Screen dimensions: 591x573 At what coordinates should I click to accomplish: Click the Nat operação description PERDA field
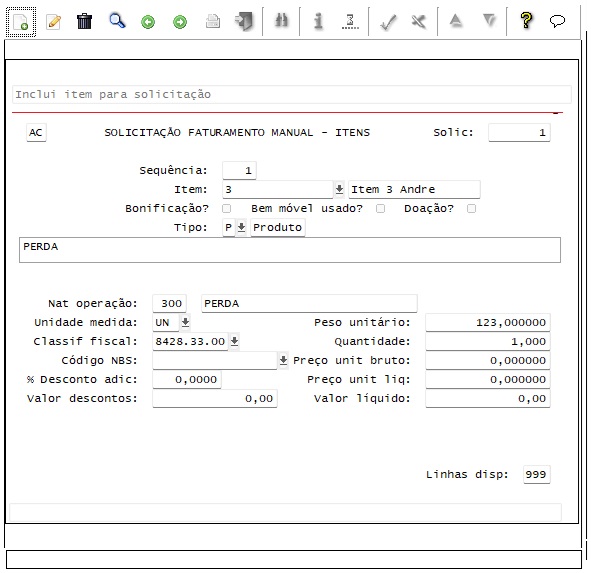coord(309,303)
